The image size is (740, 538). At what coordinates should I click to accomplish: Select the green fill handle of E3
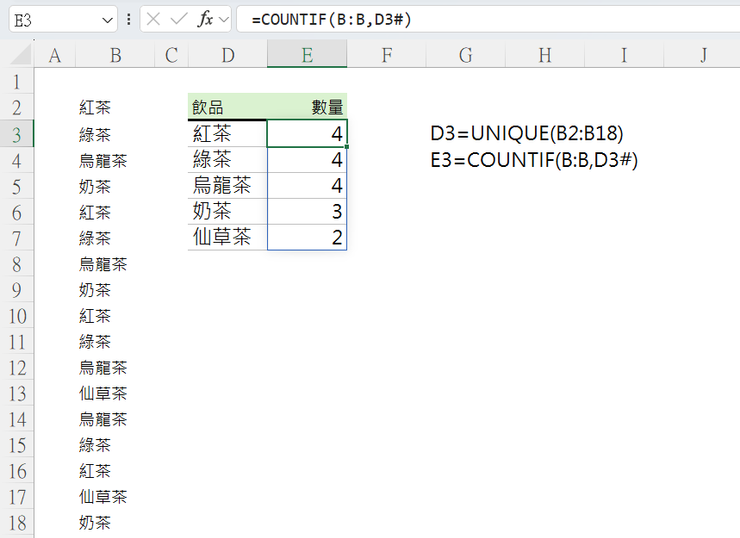point(347,147)
